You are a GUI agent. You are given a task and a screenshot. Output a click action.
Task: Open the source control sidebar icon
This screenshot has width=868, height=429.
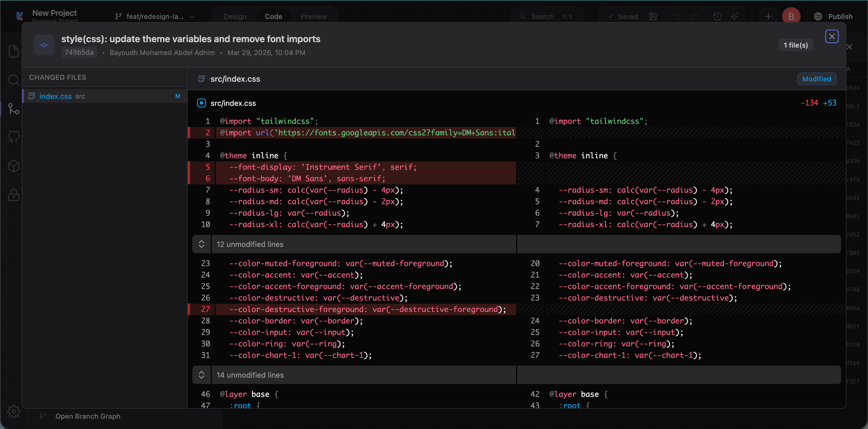pyautogui.click(x=13, y=109)
